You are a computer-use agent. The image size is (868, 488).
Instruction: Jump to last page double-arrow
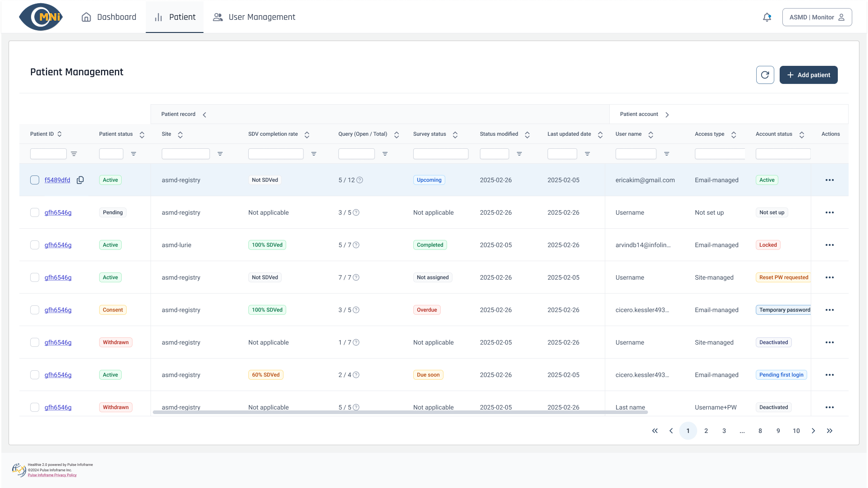(x=830, y=431)
